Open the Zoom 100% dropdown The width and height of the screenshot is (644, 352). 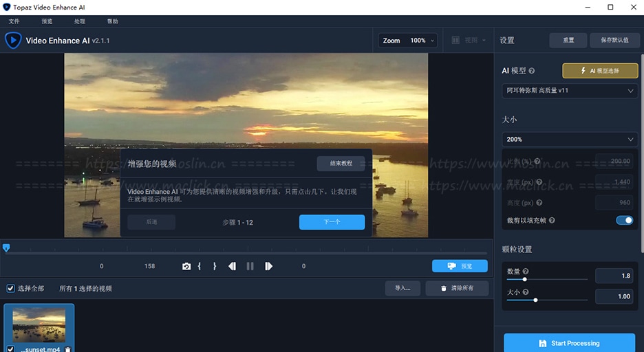coord(407,40)
